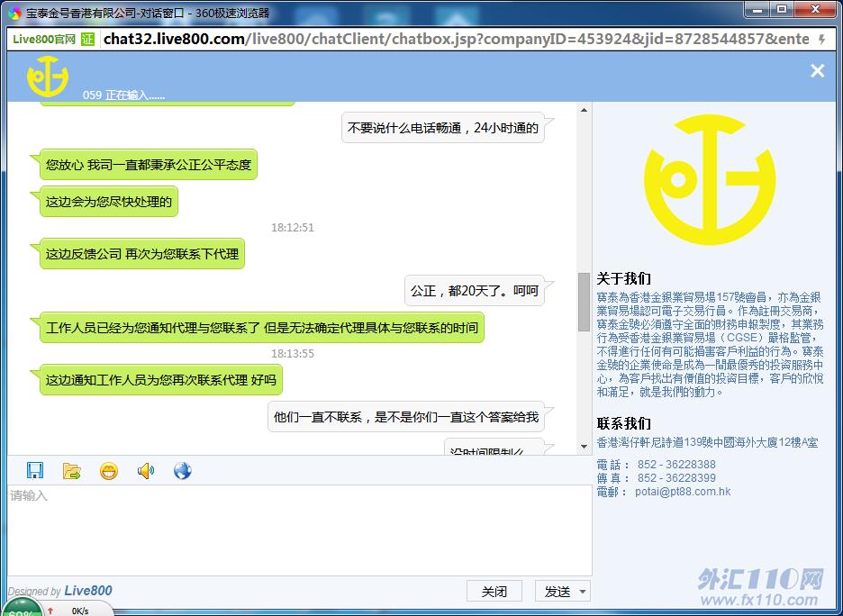
Task: Click the green 60% accelerator ball
Action: click(22, 607)
